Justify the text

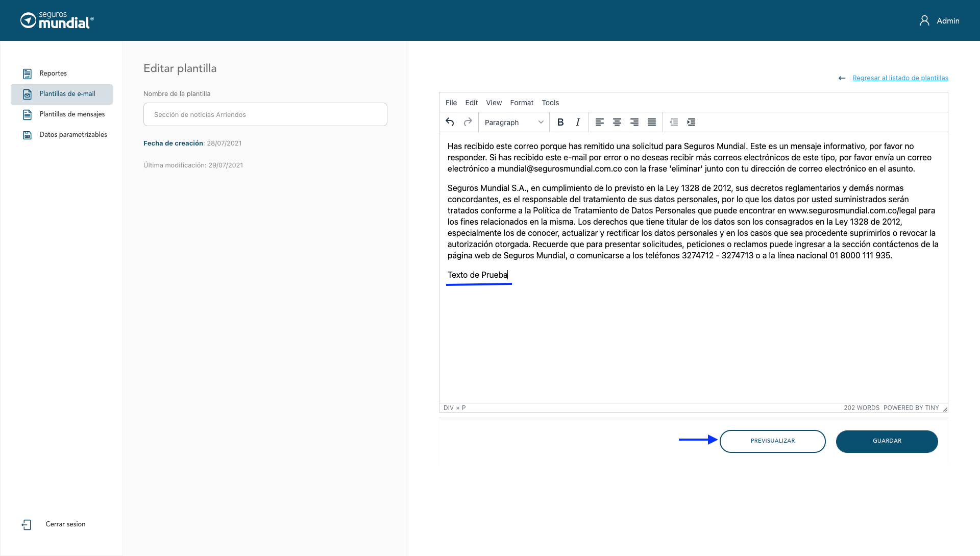click(x=652, y=122)
